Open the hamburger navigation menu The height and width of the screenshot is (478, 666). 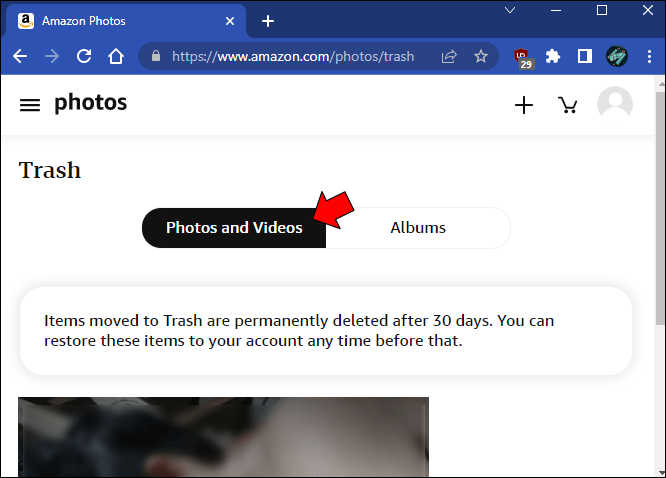coord(30,105)
